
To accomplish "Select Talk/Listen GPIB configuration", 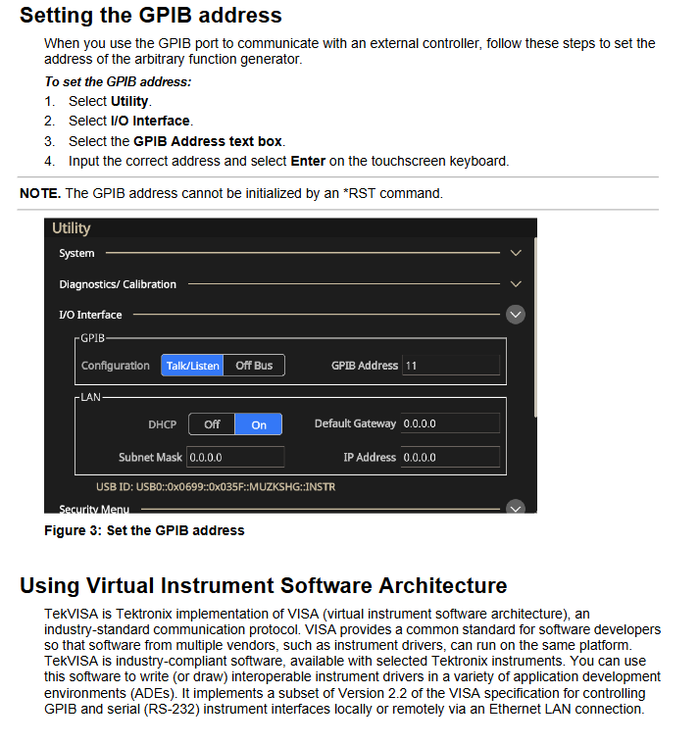I will point(193,366).
